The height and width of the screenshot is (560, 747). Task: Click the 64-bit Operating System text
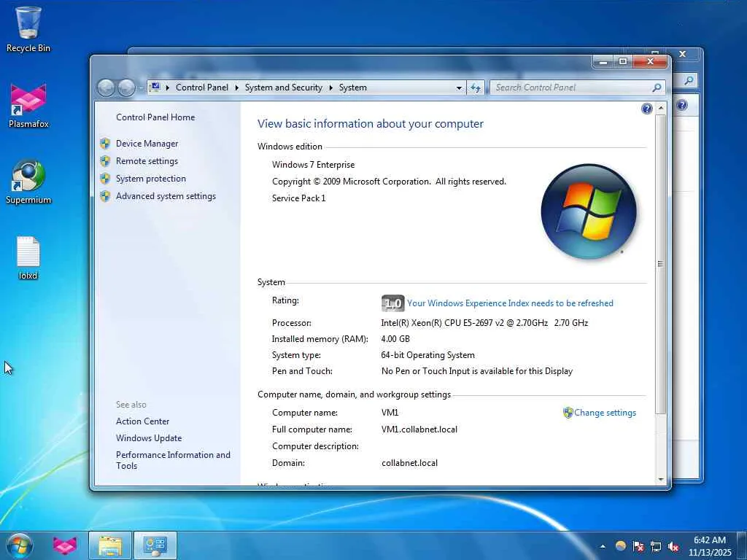point(427,355)
